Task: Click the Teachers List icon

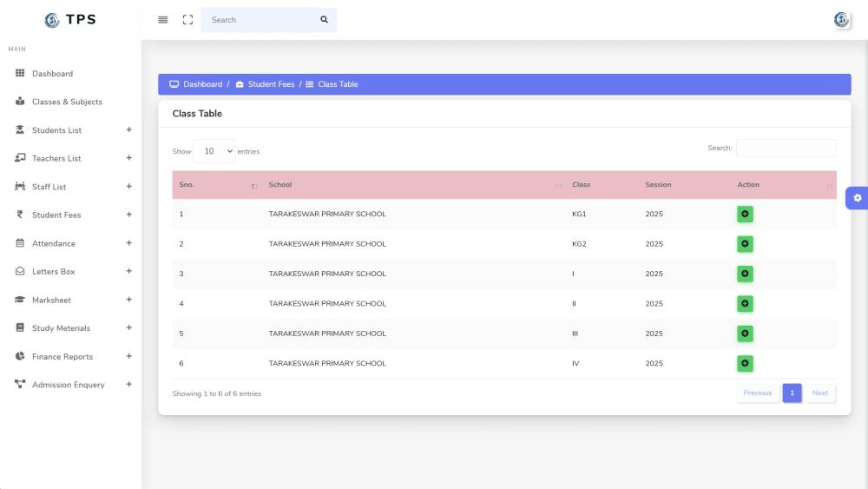Action: click(20, 158)
